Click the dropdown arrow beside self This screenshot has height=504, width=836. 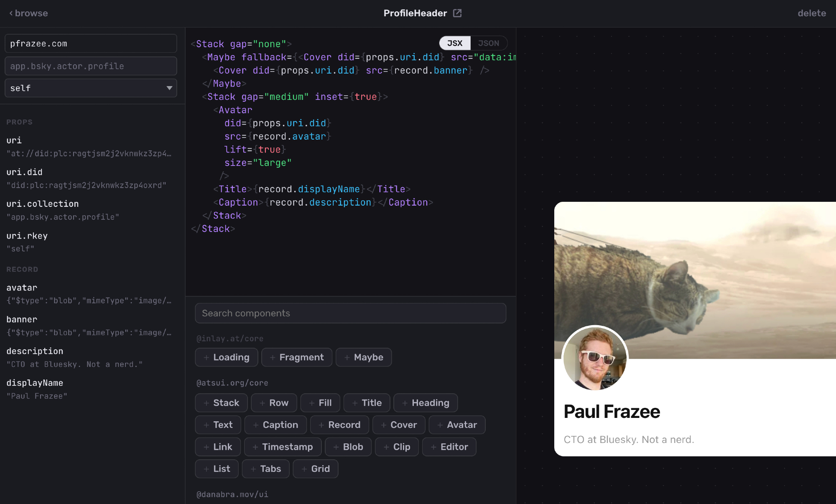[x=169, y=88]
